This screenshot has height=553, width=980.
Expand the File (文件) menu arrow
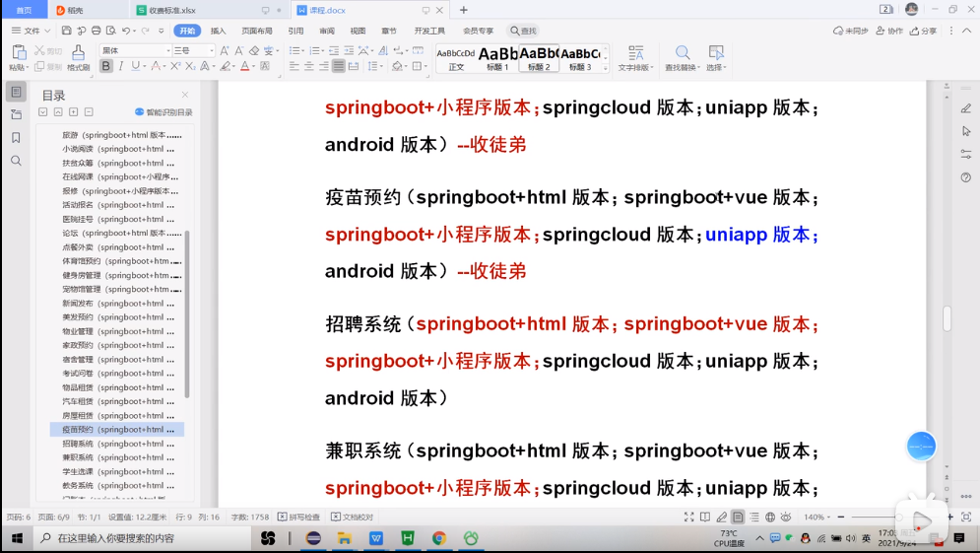[47, 31]
